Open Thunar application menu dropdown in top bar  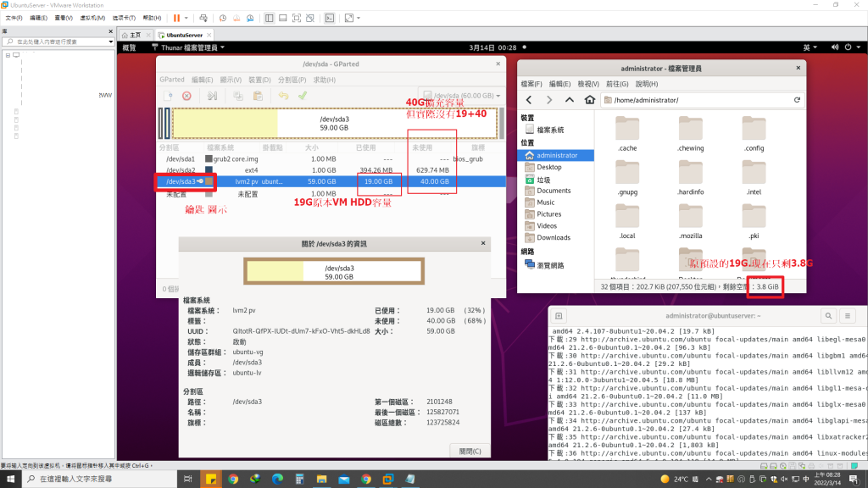point(187,47)
